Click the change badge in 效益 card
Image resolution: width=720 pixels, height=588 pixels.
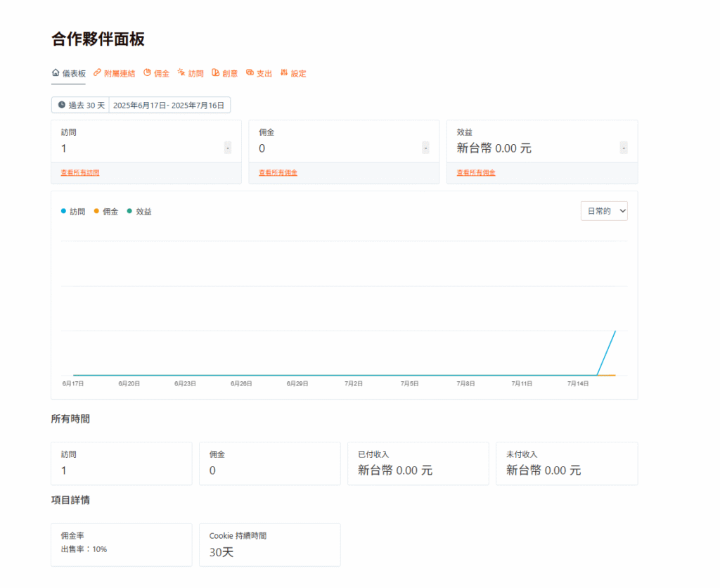tap(624, 148)
